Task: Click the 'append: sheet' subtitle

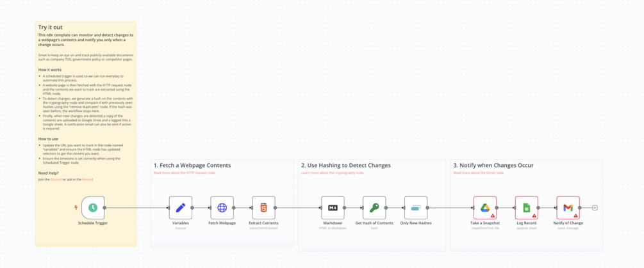Action: [x=527, y=228]
